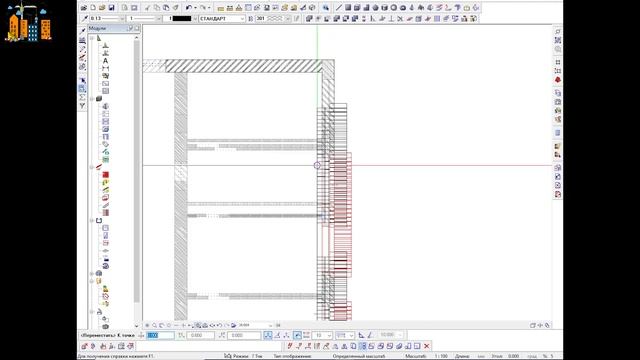Click the window arrangement icon at viewport bottom-right

coord(533,325)
